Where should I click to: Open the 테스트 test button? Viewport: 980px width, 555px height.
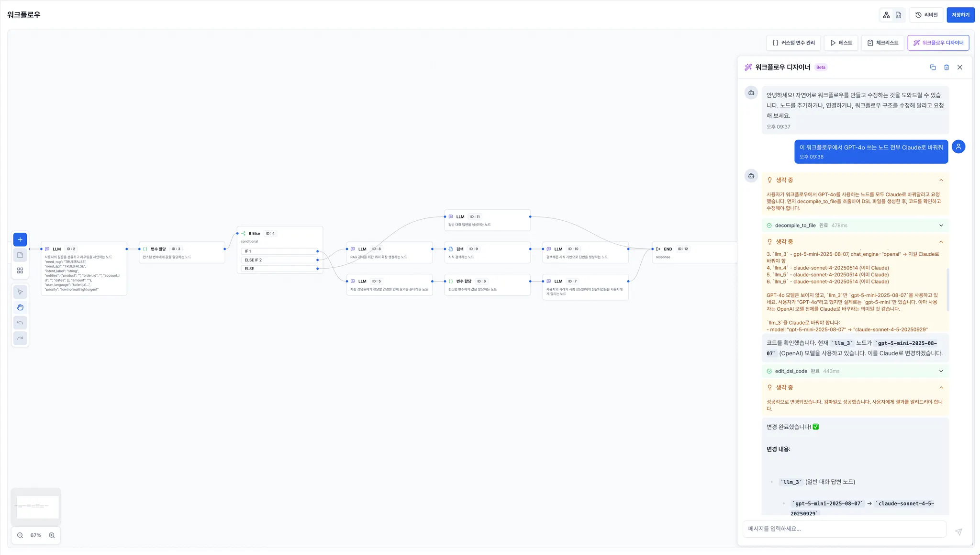click(x=841, y=43)
